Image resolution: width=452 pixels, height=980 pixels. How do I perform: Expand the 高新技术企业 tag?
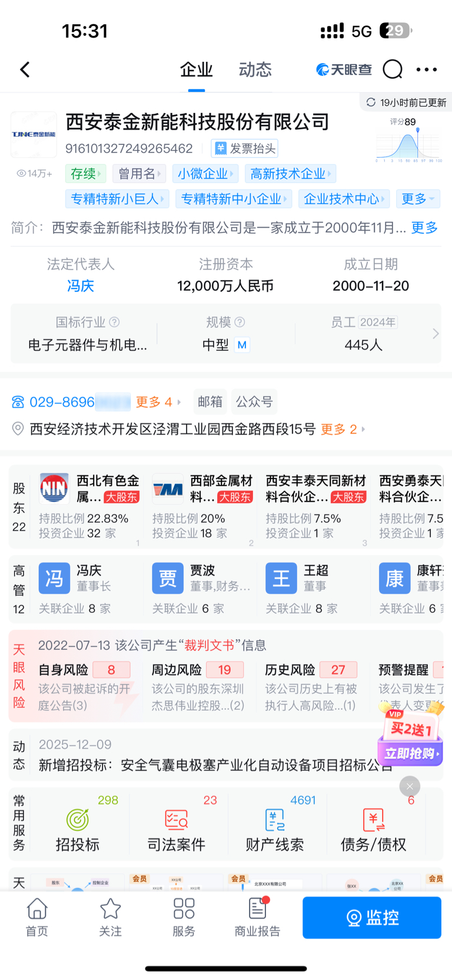point(290,174)
